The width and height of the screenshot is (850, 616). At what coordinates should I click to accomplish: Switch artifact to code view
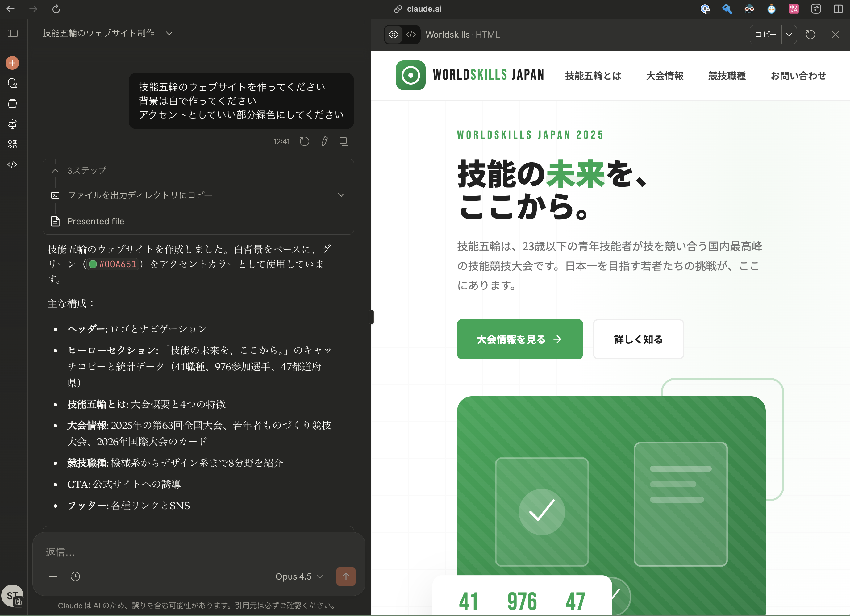pos(411,35)
